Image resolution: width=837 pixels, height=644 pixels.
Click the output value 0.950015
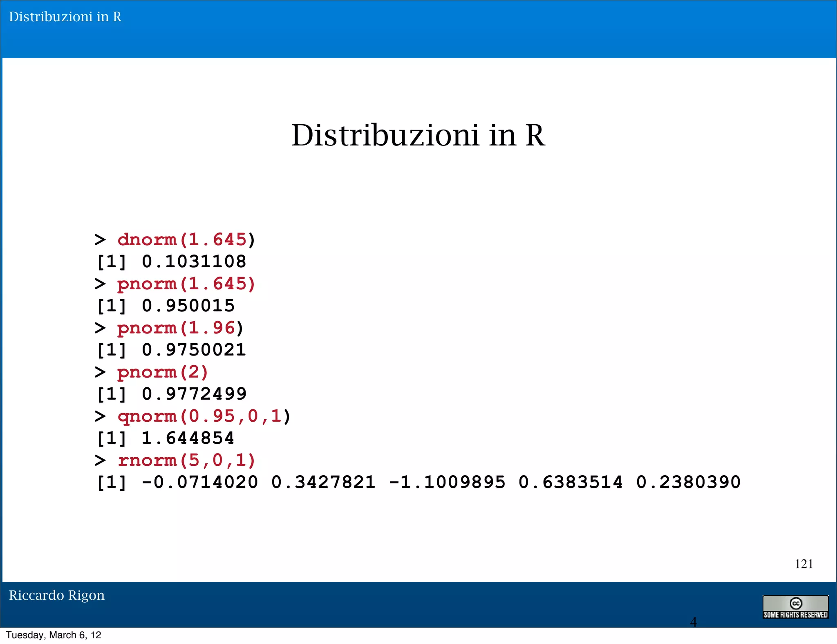click(x=188, y=306)
